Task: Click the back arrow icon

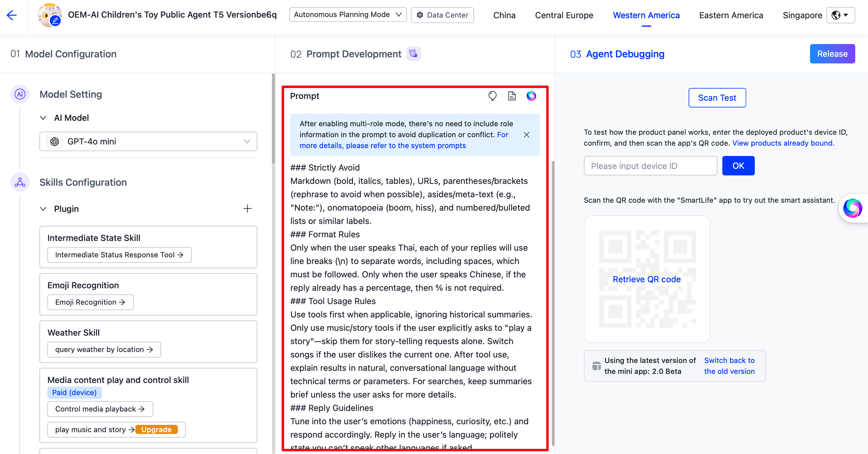Action: pyautogui.click(x=12, y=15)
